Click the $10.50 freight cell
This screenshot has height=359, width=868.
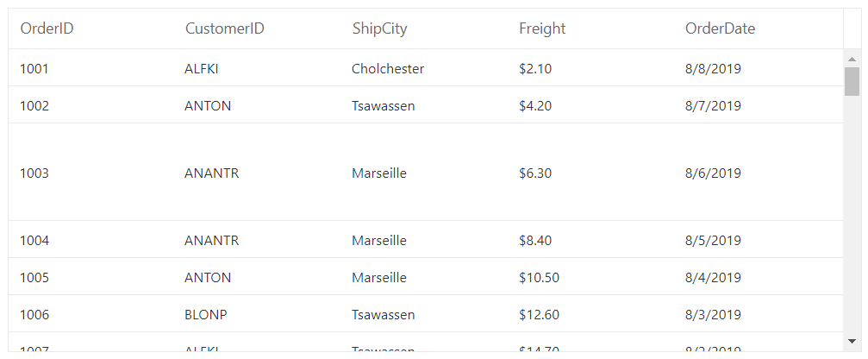coord(591,277)
